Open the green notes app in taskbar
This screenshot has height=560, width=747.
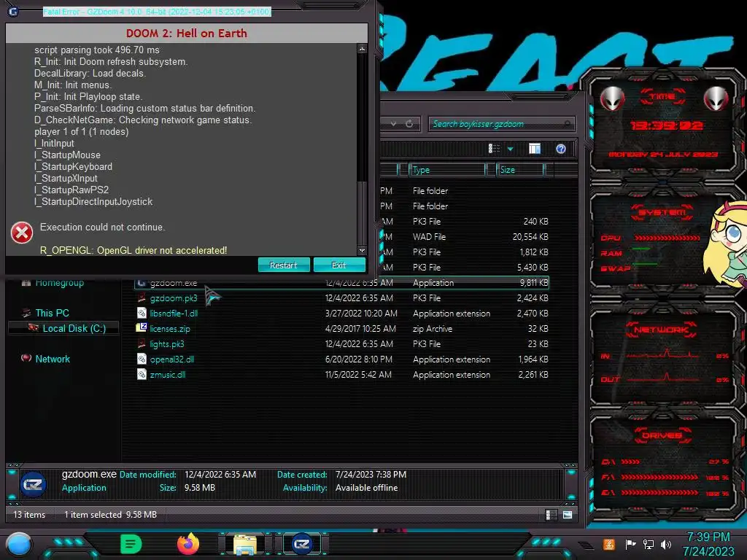tap(131, 544)
